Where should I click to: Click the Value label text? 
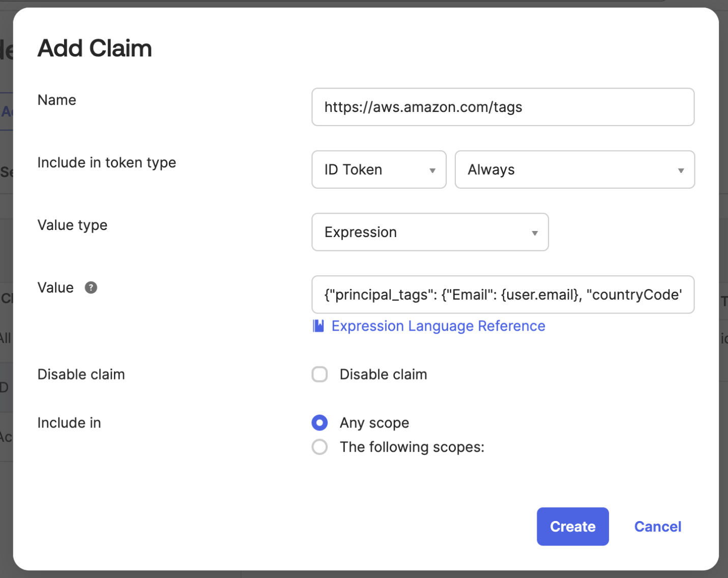[55, 288]
